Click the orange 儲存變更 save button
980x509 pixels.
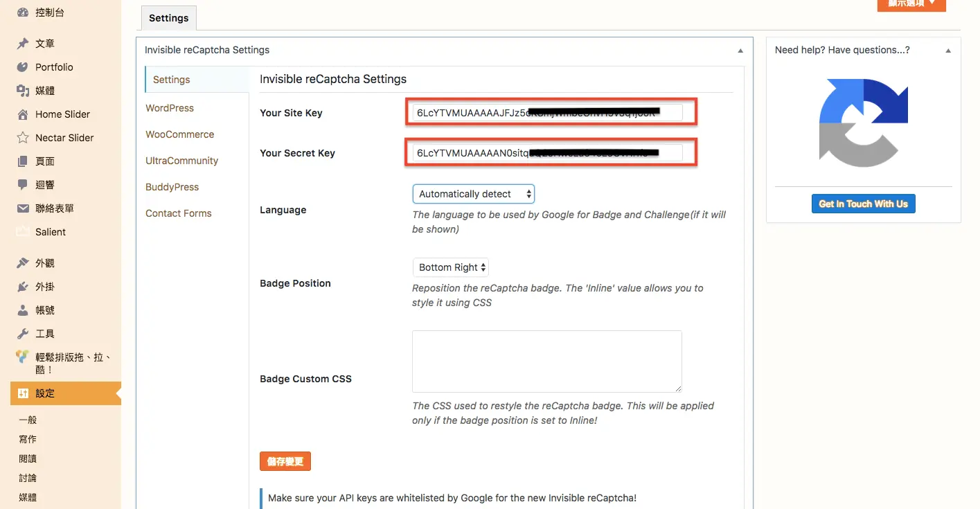tap(285, 461)
